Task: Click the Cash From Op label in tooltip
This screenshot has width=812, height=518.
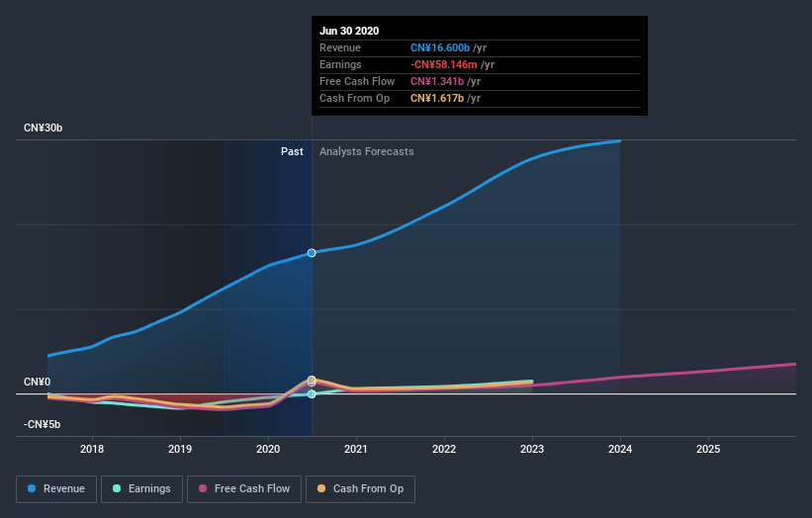Action: (x=355, y=98)
